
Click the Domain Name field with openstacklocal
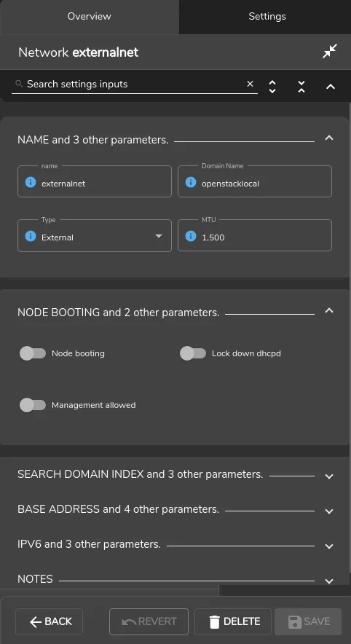[255, 181]
